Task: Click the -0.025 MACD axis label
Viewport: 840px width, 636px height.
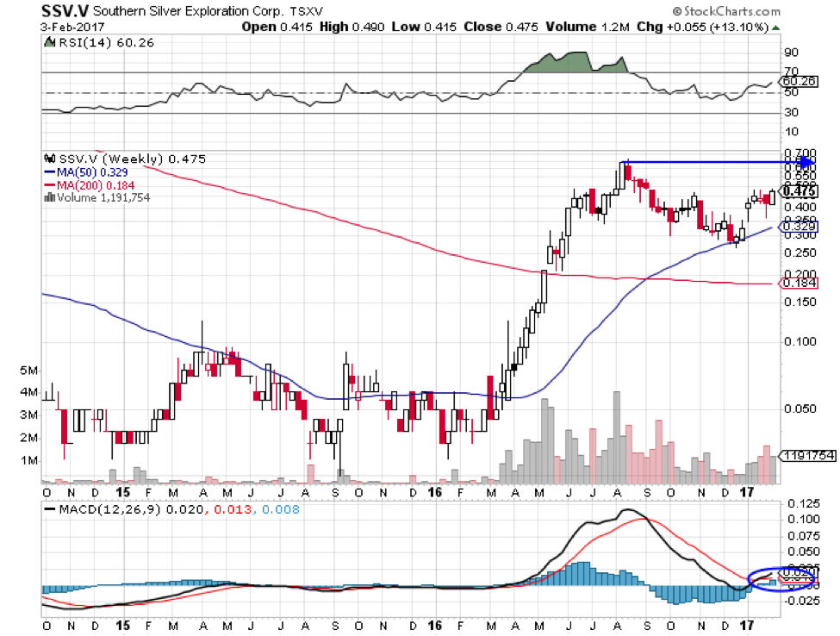Action: point(802,601)
